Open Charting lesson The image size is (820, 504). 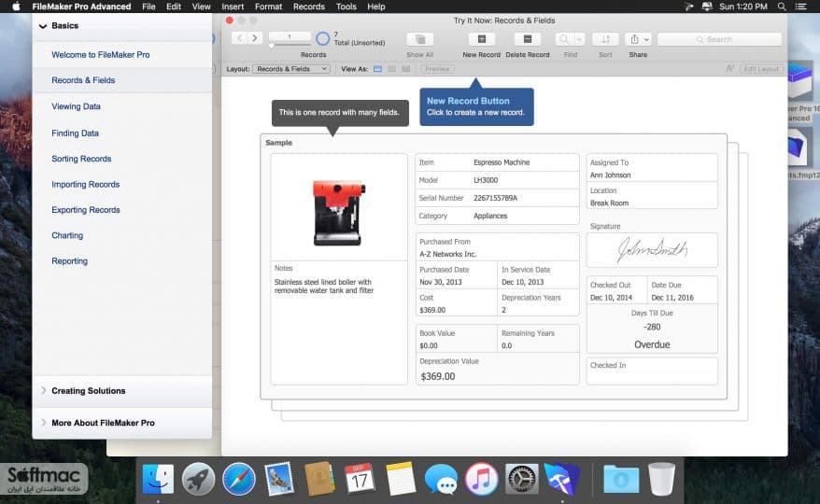67,235
